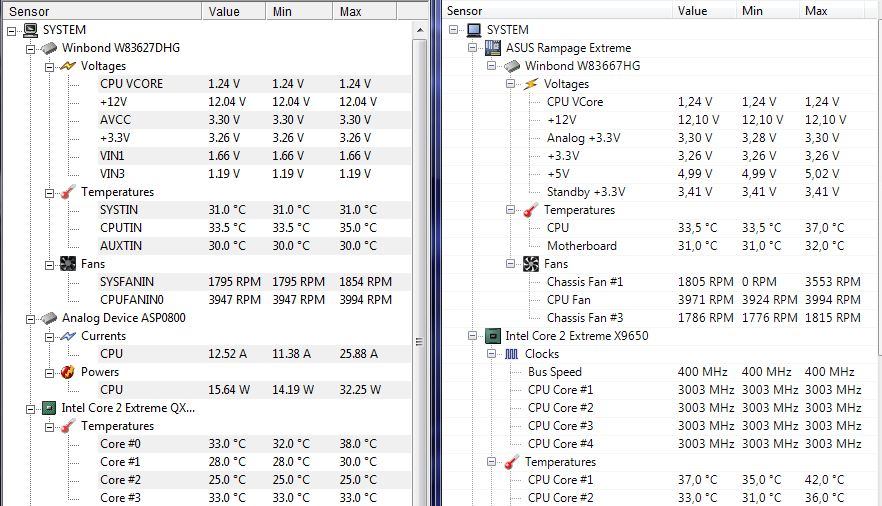Click the Currents graph icon
Viewport: 882px width, 506px height.
[68, 336]
